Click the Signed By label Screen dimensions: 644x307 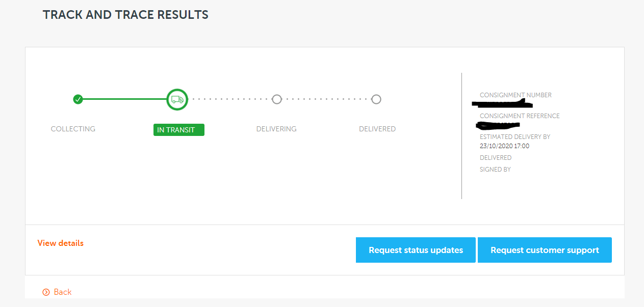click(495, 170)
